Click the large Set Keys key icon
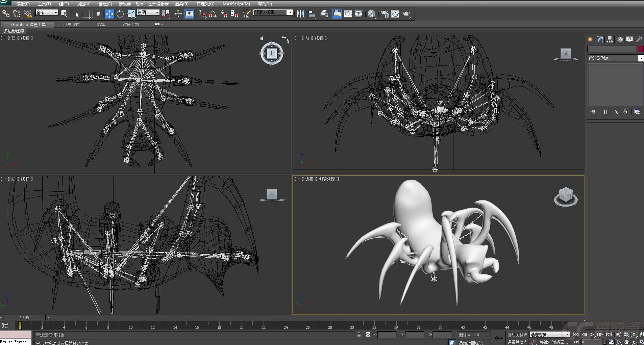The height and width of the screenshot is (345, 644). [499, 338]
